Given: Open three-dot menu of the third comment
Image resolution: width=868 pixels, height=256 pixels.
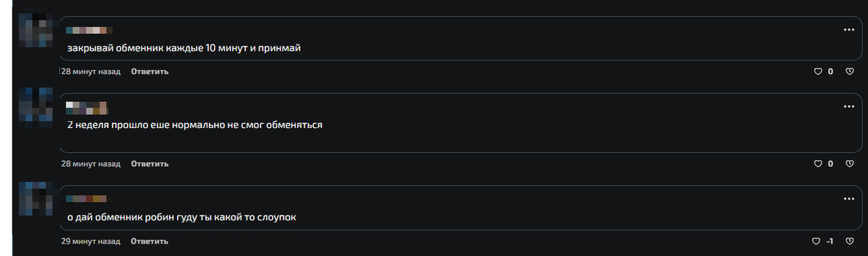Looking at the screenshot, I should [849, 199].
